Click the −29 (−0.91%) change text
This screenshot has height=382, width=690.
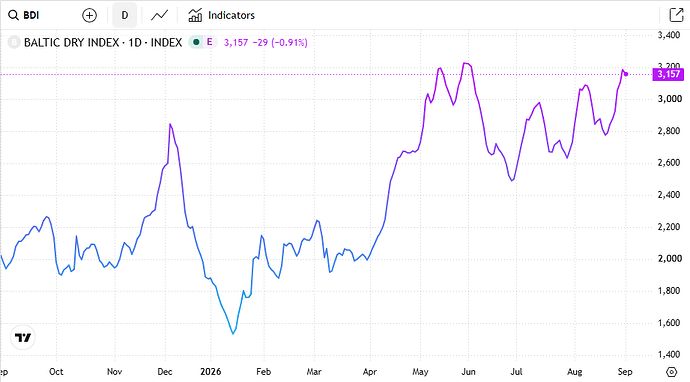[280, 43]
